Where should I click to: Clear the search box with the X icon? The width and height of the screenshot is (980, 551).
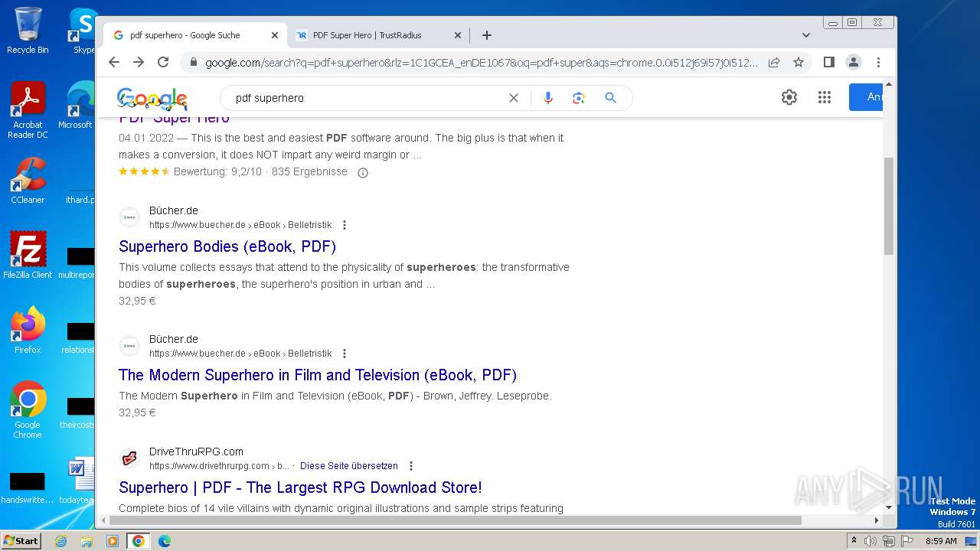pyautogui.click(x=514, y=98)
